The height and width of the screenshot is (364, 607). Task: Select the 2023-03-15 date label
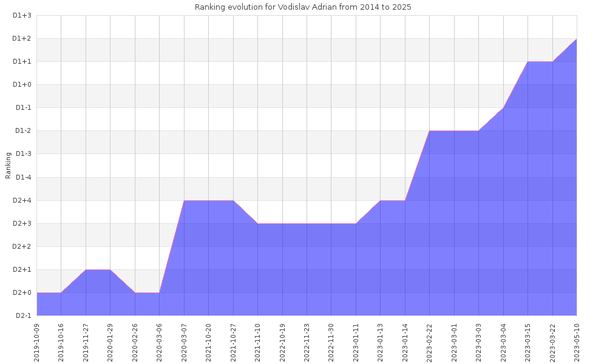coord(527,342)
